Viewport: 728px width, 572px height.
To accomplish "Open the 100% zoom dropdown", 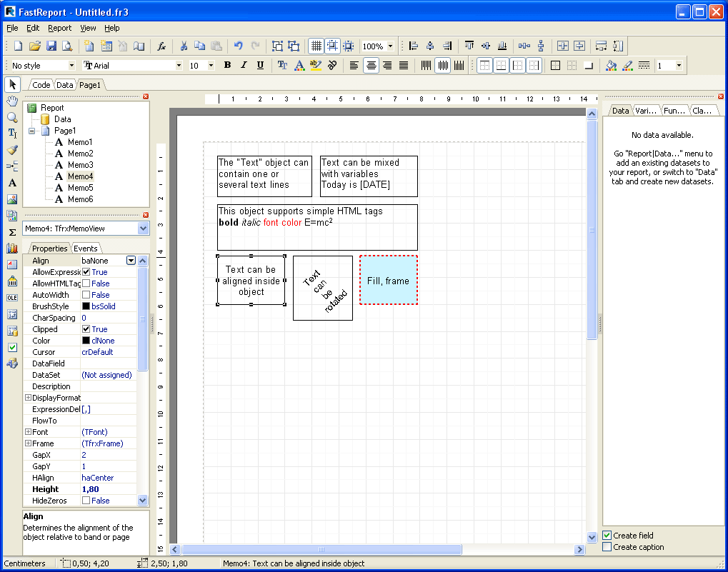I will (391, 46).
